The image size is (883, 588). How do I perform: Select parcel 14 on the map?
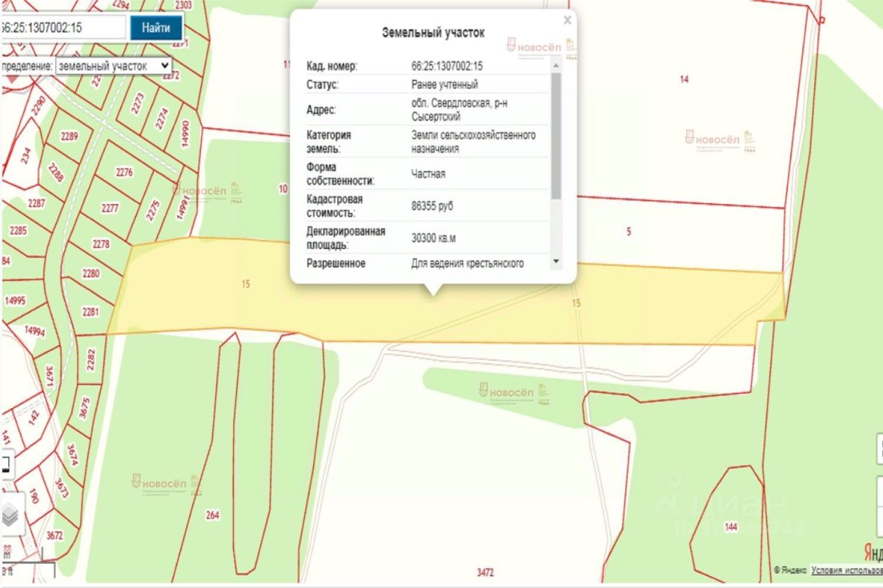(x=684, y=79)
